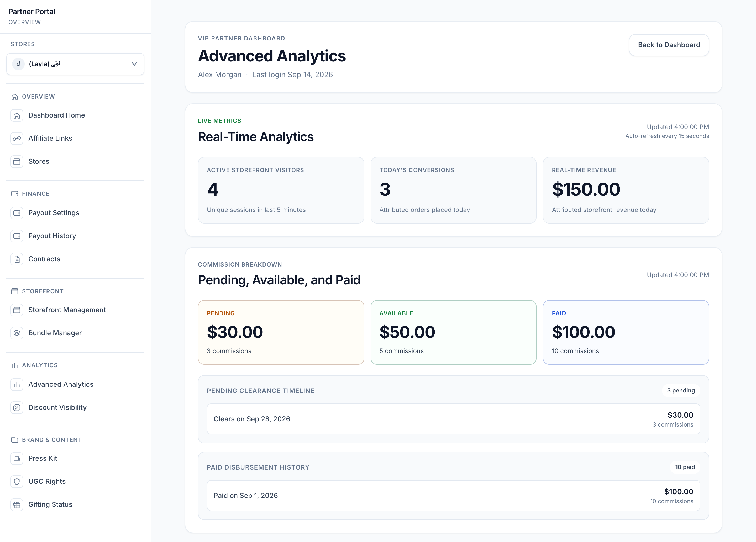Click the Affiliate Links chain icon
Image resolution: width=756 pixels, height=542 pixels.
(x=17, y=139)
